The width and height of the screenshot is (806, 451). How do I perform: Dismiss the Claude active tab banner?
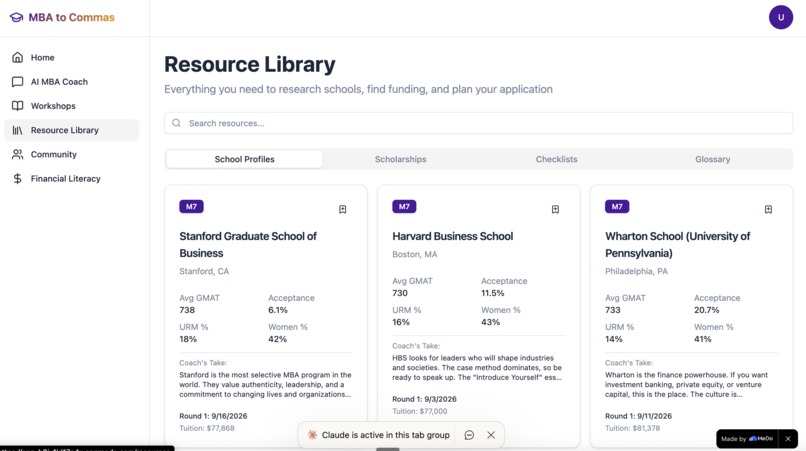click(x=491, y=435)
